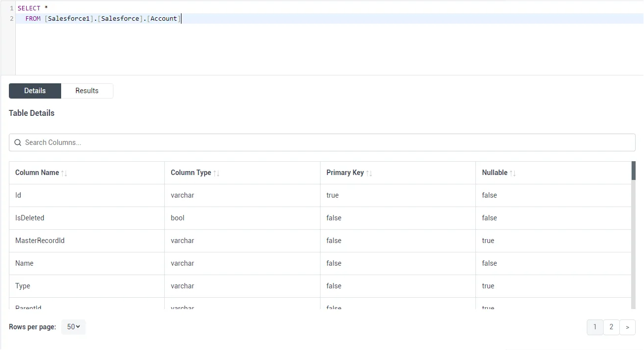Select page 1 in pagination

coord(595,327)
